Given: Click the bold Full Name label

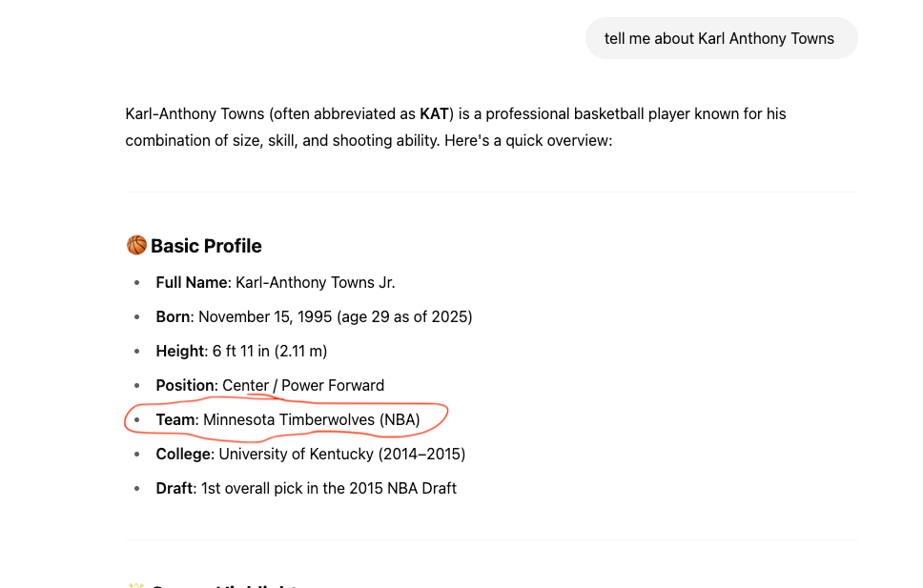Looking at the screenshot, I should (192, 282).
